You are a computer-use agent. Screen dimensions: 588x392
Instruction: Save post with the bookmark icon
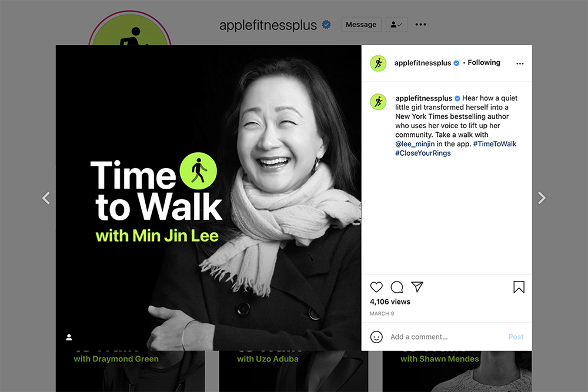click(519, 287)
